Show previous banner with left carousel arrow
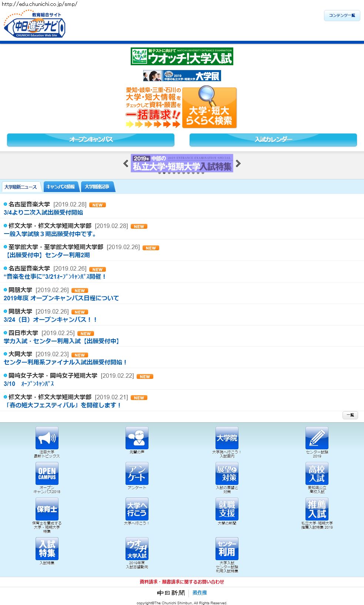Screen dimensions: 364x605 126,163
